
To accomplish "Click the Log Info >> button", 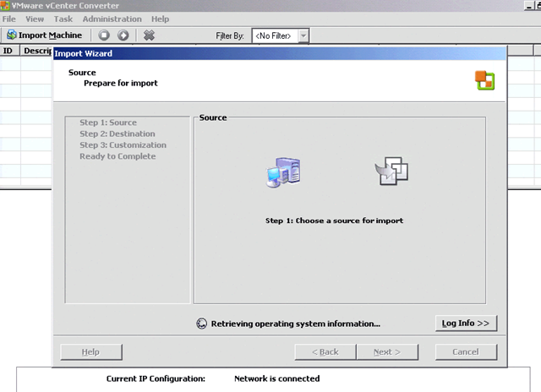I will pos(466,324).
